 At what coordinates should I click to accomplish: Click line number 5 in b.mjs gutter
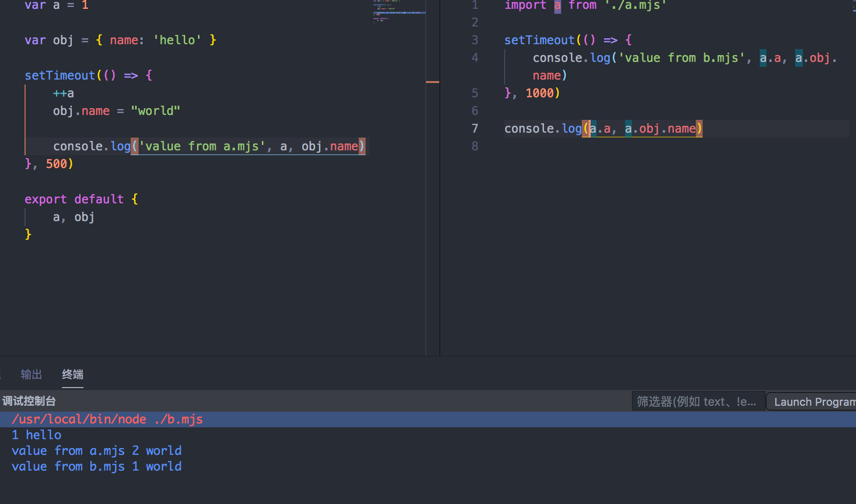coord(475,93)
